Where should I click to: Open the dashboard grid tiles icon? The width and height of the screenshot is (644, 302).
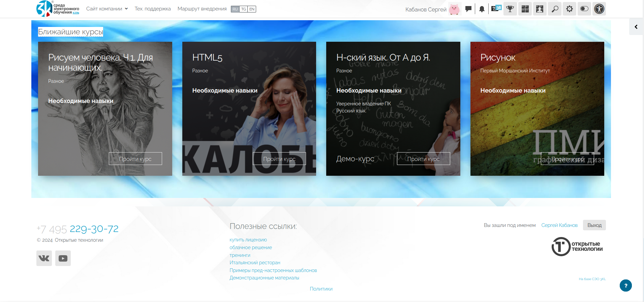click(525, 9)
